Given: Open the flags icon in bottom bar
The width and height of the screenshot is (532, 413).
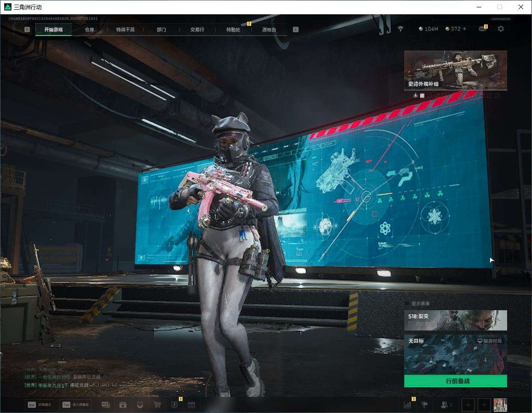Looking at the screenshot, I should 425,405.
